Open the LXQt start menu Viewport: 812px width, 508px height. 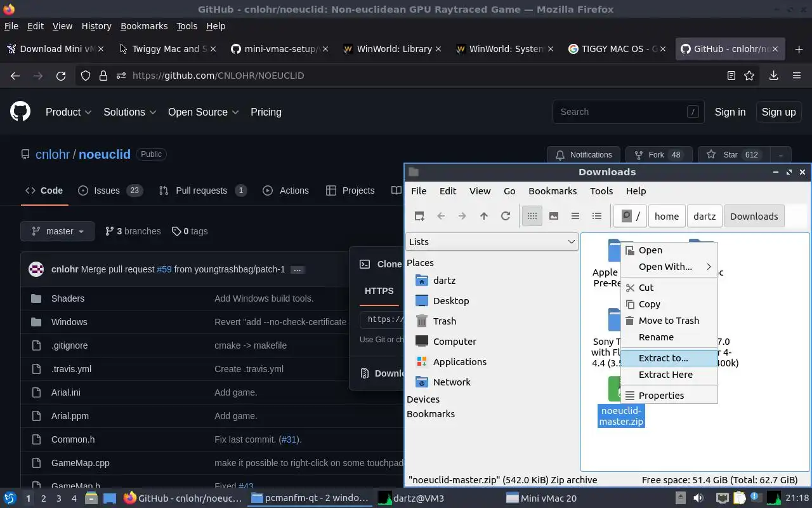click(x=10, y=498)
